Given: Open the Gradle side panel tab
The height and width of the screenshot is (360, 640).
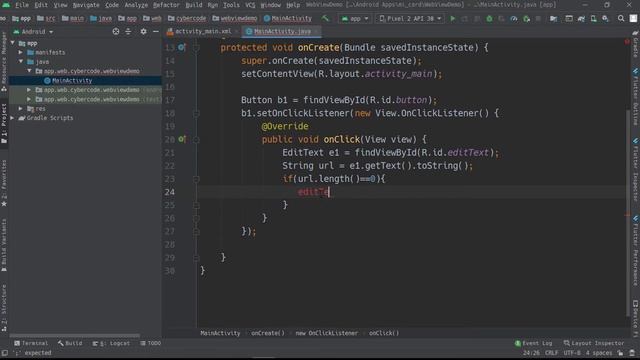Looking at the screenshot, I should pyautogui.click(x=636, y=45).
